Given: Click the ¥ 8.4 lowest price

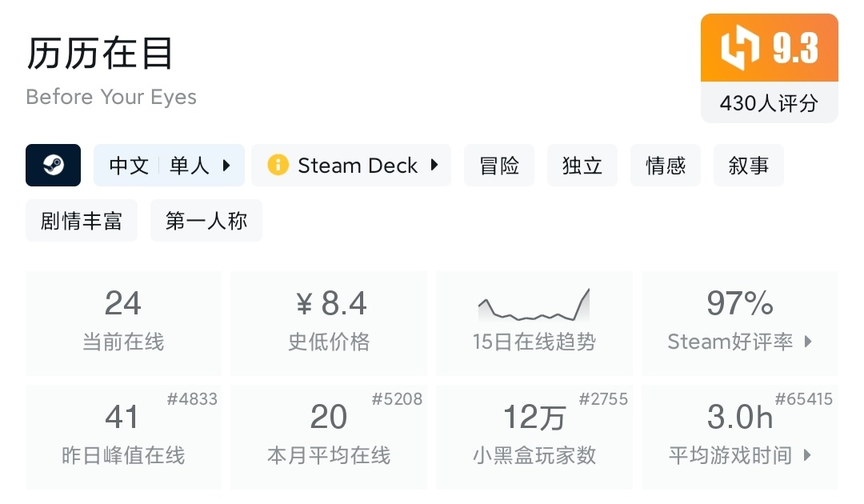Looking at the screenshot, I should [329, 305].
